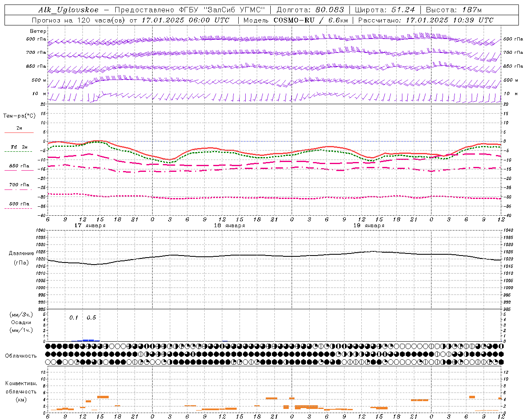Click the (гПа) unit under Давление

(x=21, y=262)
